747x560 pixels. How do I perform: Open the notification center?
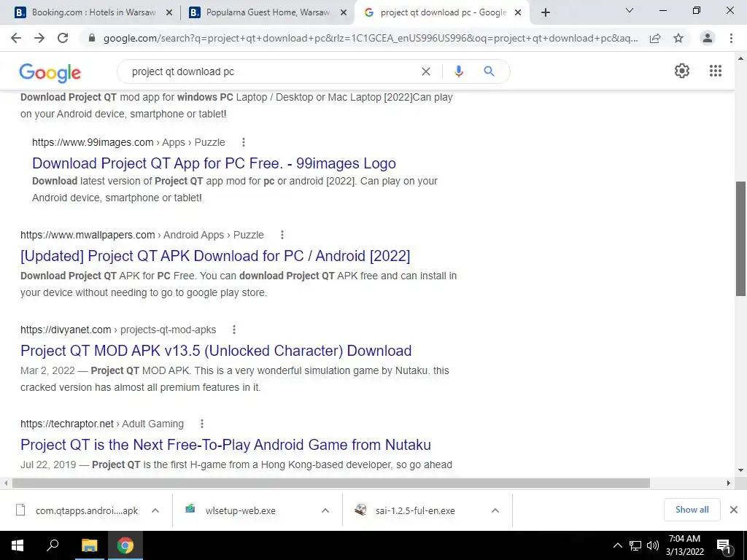[x=724, y=545]
